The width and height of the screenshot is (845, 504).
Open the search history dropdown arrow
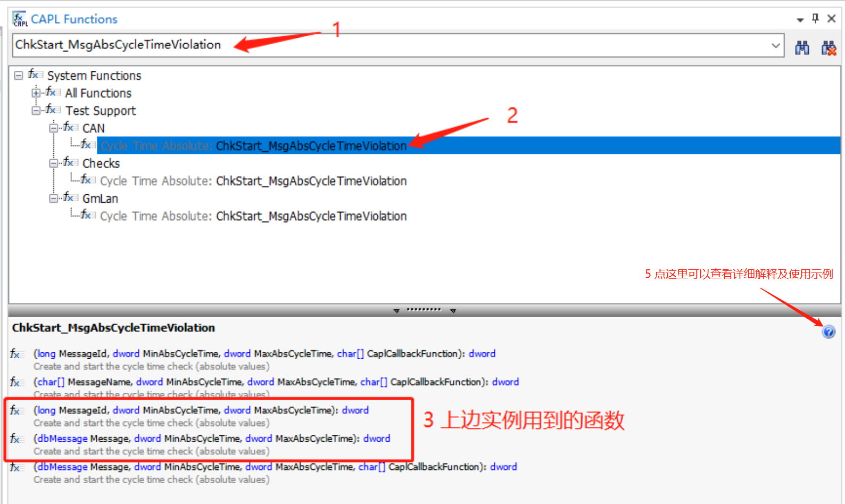(x=776, y=46)
